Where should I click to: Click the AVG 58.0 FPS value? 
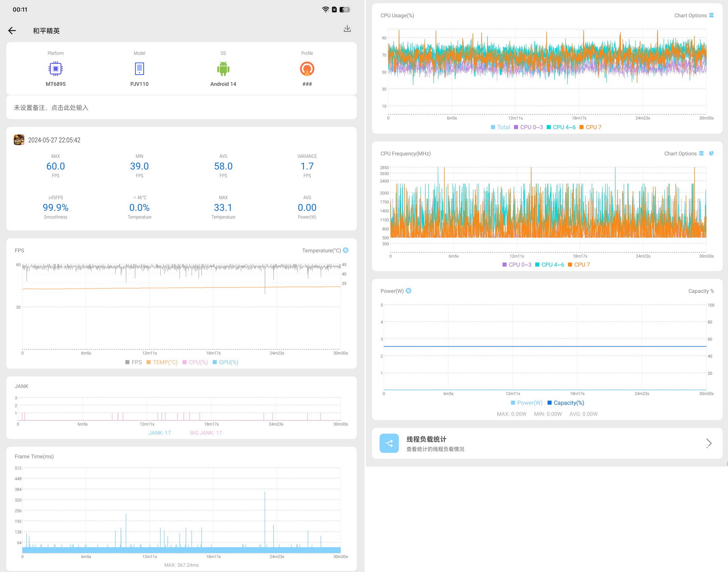point(223,166)
